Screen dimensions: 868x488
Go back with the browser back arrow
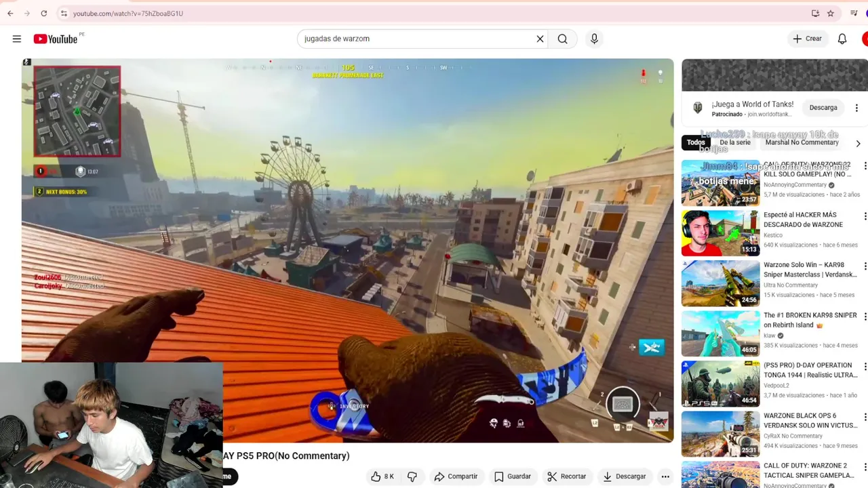point(10,13)
